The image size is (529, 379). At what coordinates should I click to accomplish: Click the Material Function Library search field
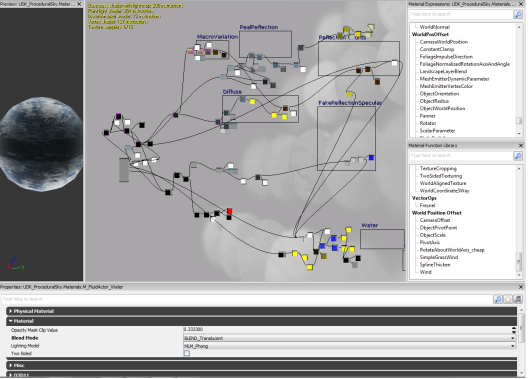point(461,156)
